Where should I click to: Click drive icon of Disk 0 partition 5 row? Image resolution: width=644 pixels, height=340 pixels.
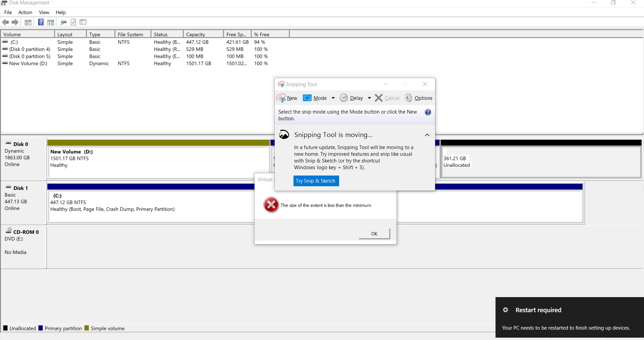pos(5,56)
